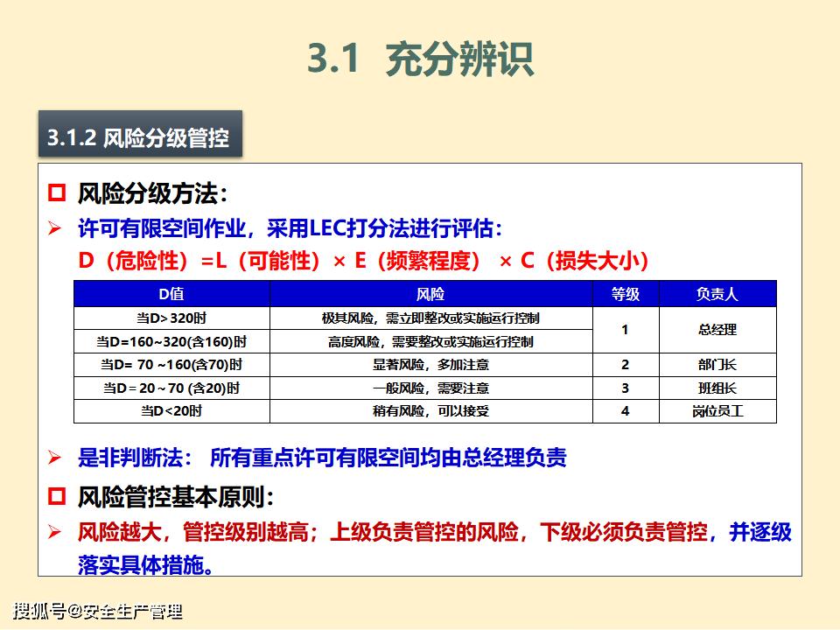Select the cell "稍有风险，可以接受"

click(431, 411)
